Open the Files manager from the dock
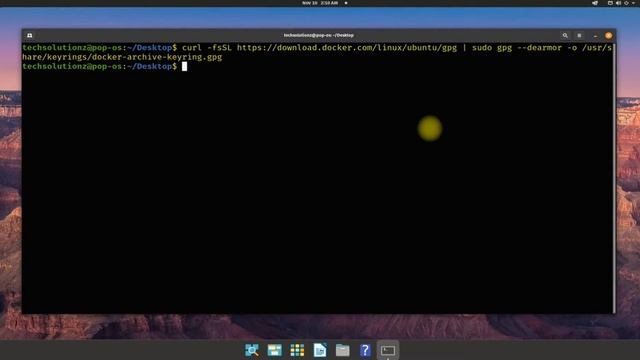Image resolution: width=640 pixels, height=360 pixels. [342, 350]
